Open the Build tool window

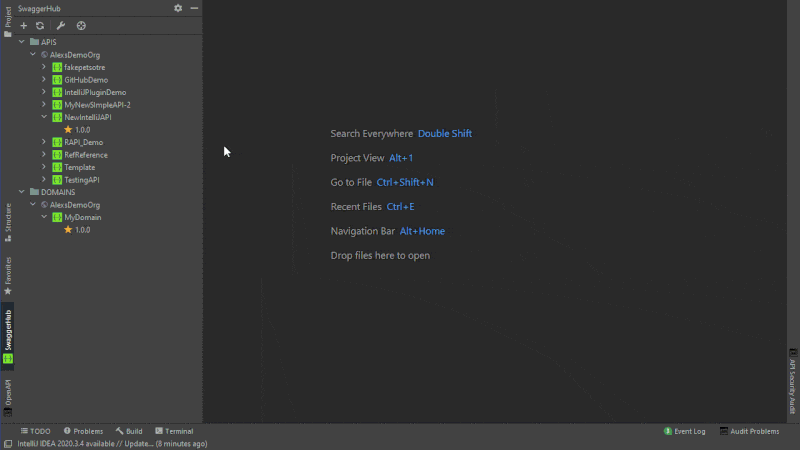129,431
